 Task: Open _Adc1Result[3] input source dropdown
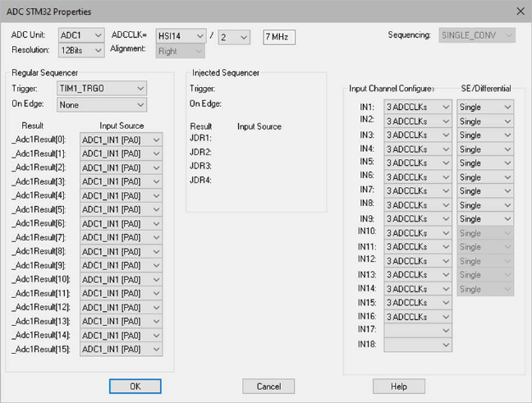(x=122, y=181)
